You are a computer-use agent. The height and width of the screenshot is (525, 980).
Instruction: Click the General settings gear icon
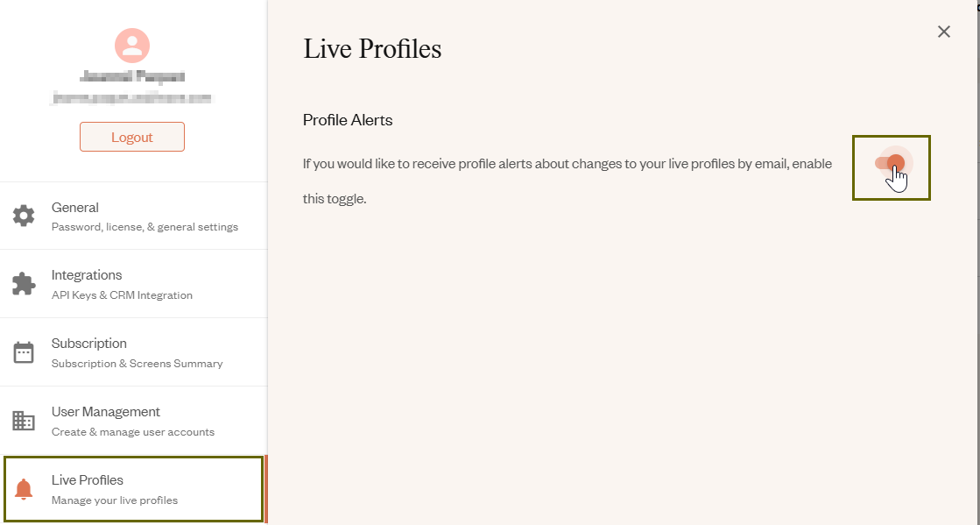pos(24,216)
